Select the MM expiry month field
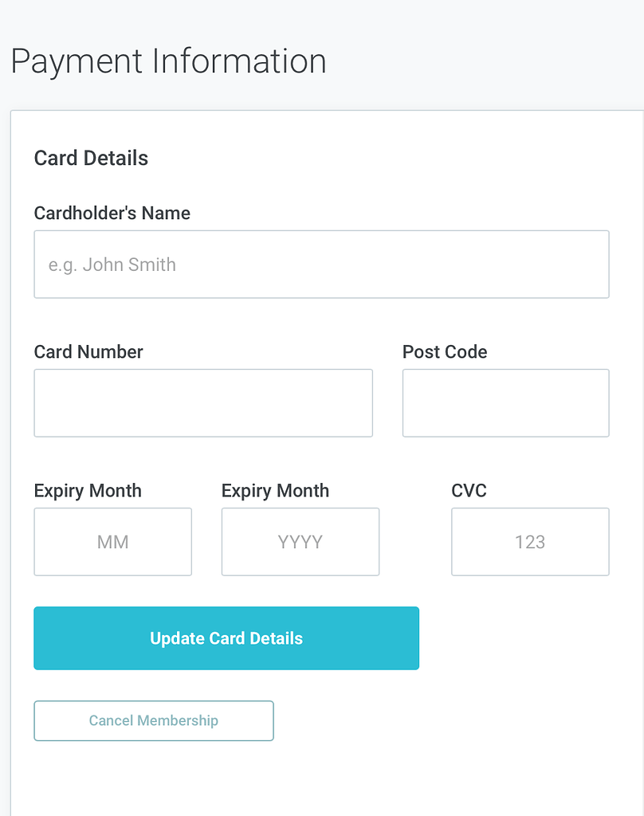 pos(112,542)
